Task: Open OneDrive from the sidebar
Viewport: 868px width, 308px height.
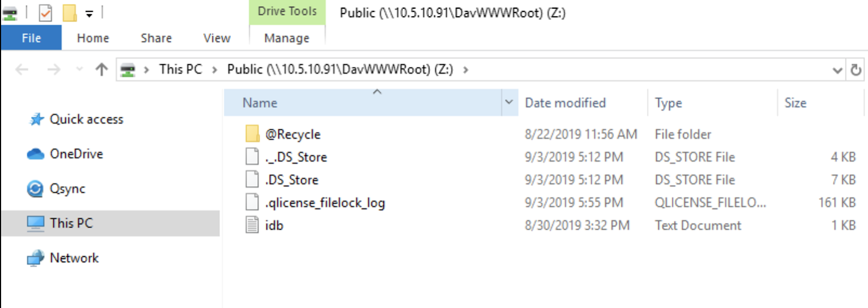Action: click(76, 154)
